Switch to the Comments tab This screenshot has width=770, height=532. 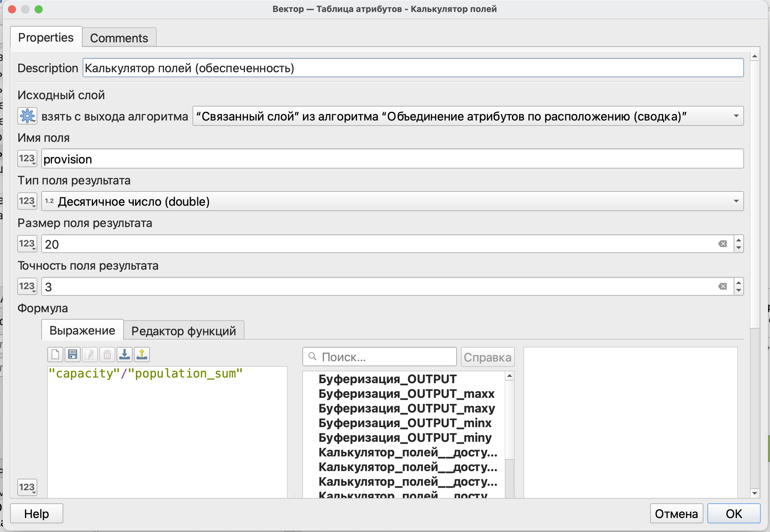119,38
